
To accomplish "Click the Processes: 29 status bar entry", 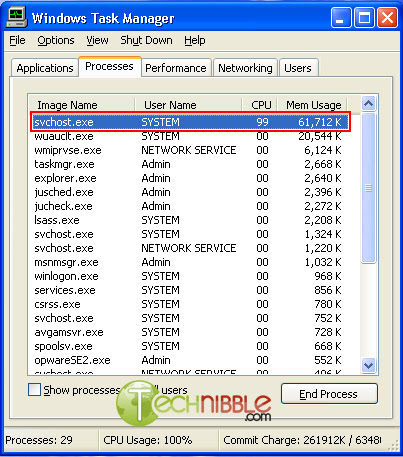I will click(x=39, y=440).
